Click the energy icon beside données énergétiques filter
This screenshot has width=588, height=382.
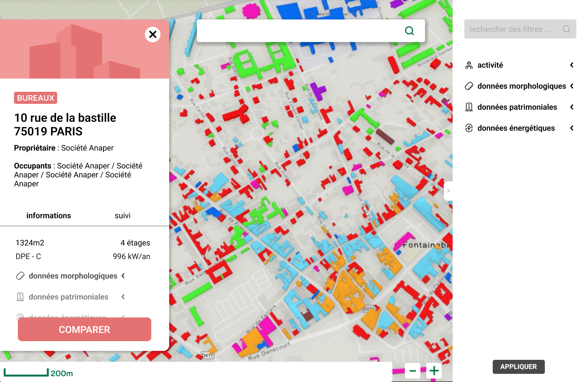point(469,128)
